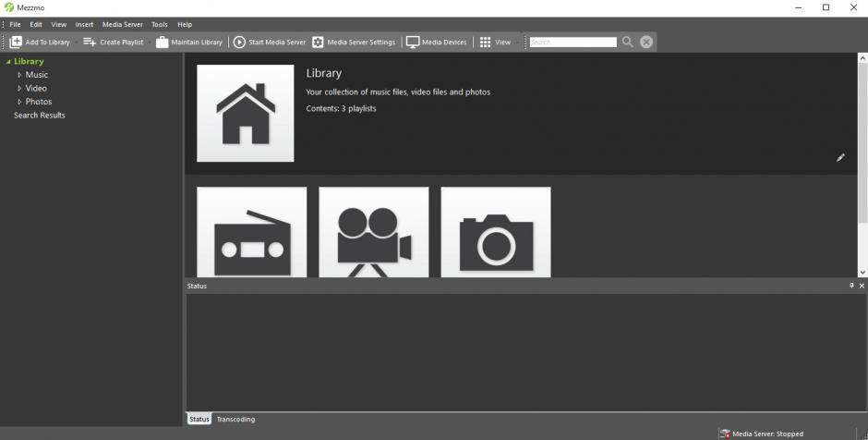Open the Insert menu

tap(85, 24)
